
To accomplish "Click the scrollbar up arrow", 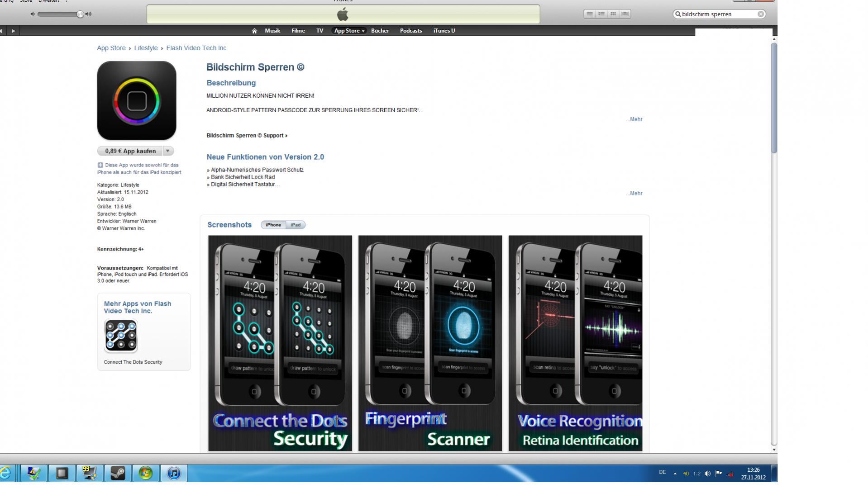I will (774, 39).
